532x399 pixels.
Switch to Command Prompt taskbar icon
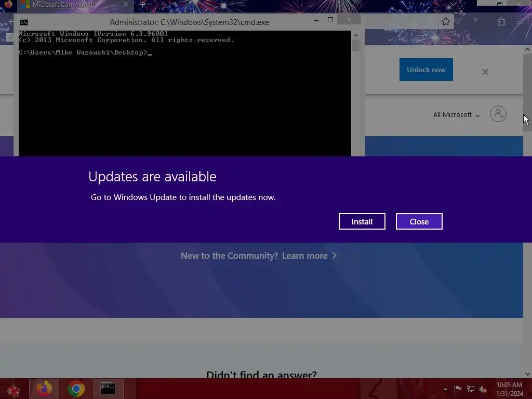[x=108, y=389]
